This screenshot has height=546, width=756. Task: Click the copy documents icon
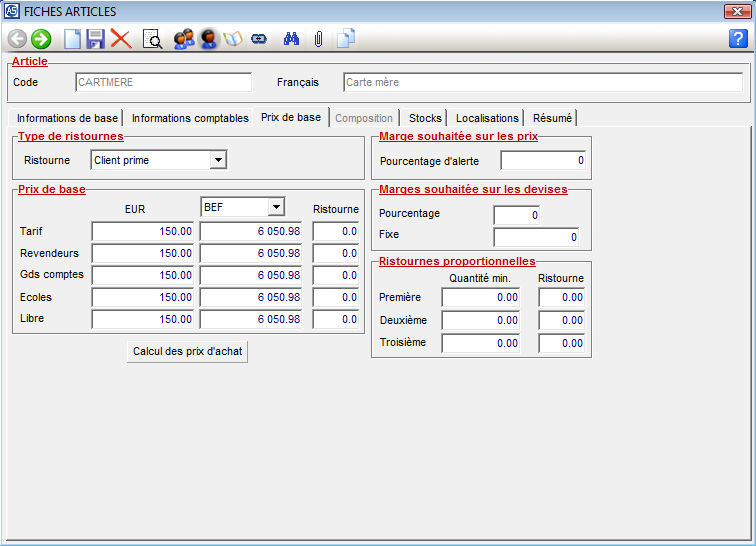click(x=346, y=39)
